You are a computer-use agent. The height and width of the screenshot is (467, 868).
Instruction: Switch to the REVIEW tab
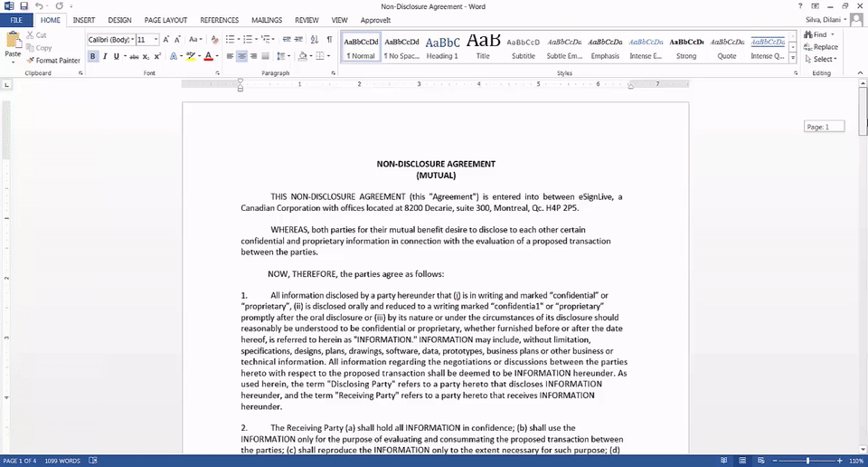(307, 20)
